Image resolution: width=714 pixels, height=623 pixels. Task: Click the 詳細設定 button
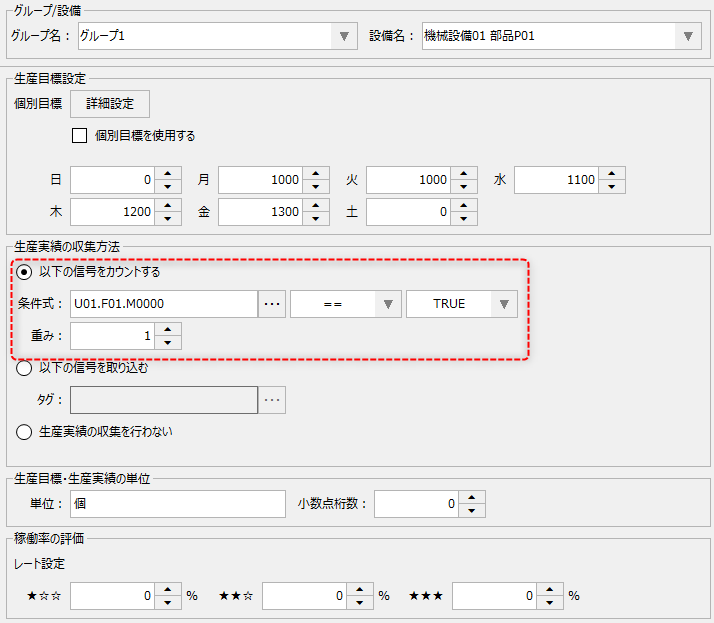(109, 104)
